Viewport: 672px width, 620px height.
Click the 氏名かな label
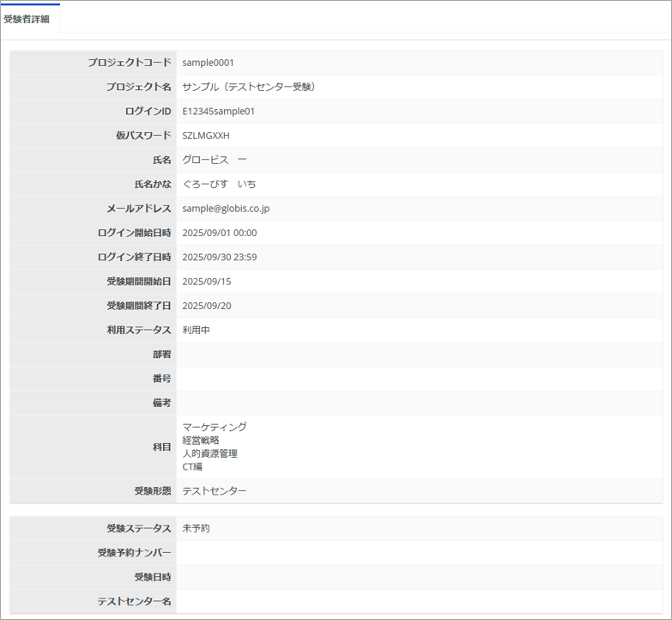[153, 185]
